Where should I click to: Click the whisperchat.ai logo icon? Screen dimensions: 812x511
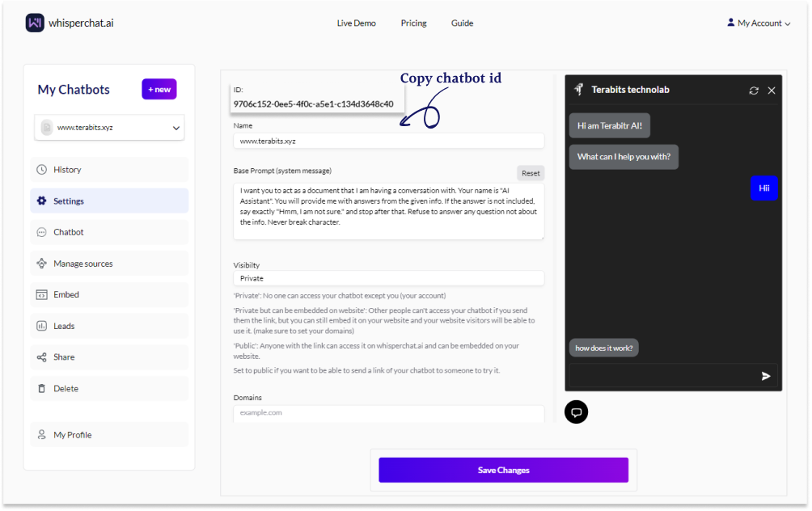tap(35, 23)
